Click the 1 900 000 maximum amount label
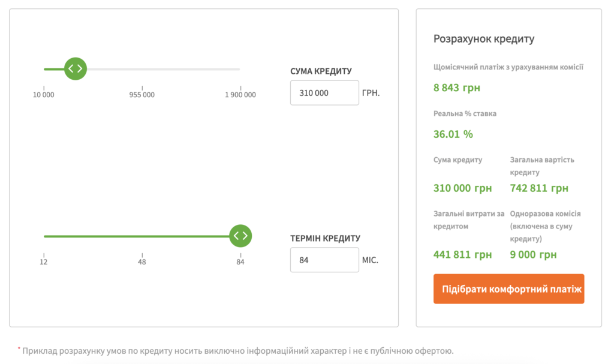Viewport: 614px width, 364px height. (x=240, y=95)
